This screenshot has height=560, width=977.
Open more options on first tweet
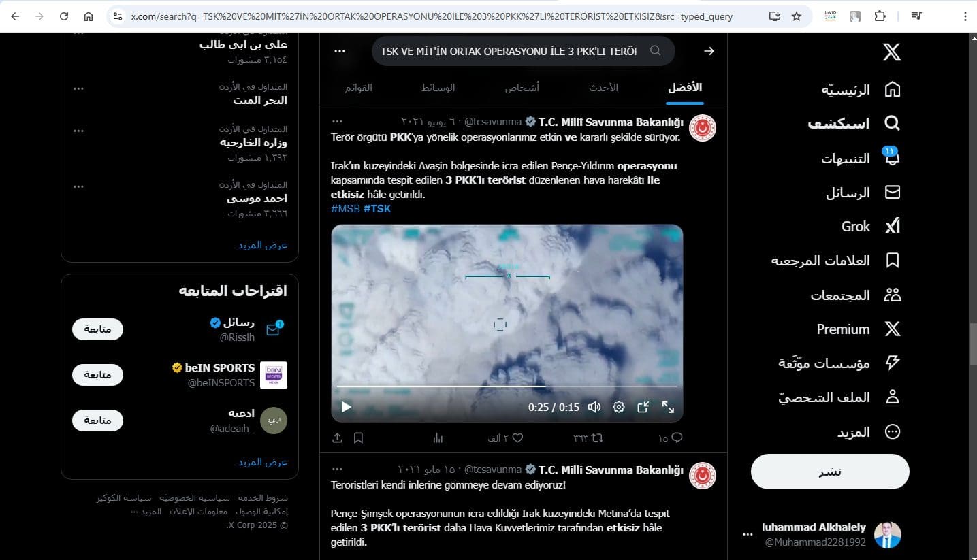tap(337, 122)
